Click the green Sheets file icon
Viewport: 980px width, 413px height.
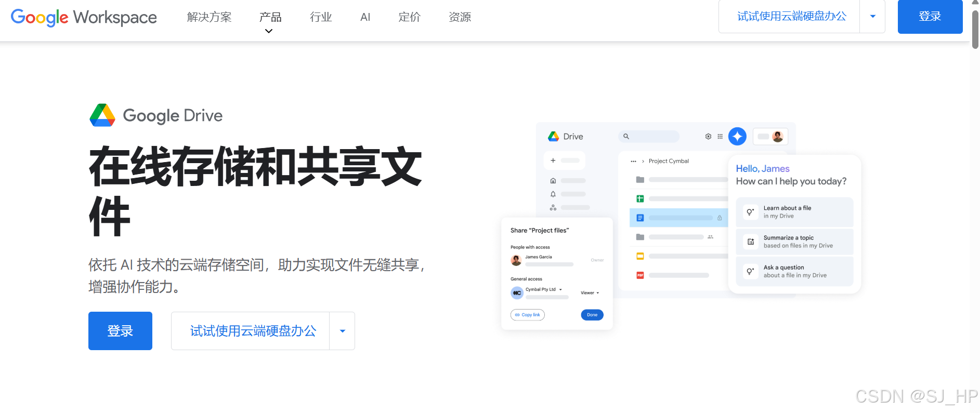tap(640, 198)
